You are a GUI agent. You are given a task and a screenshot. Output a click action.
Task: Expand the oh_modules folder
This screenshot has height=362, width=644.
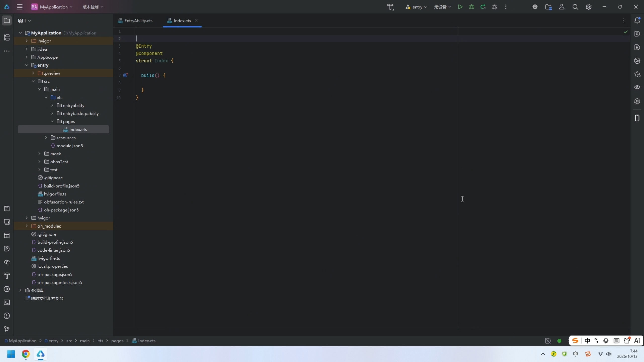27,226
